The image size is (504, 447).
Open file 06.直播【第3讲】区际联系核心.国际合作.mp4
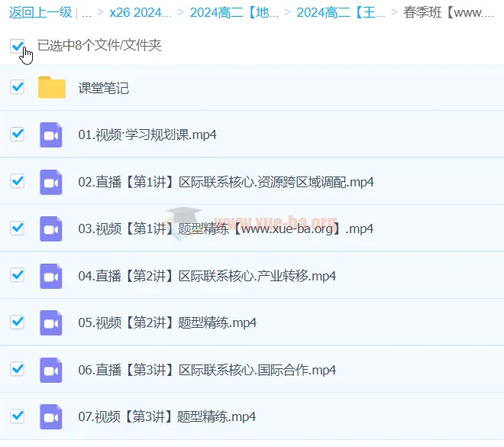click(207, 370)
